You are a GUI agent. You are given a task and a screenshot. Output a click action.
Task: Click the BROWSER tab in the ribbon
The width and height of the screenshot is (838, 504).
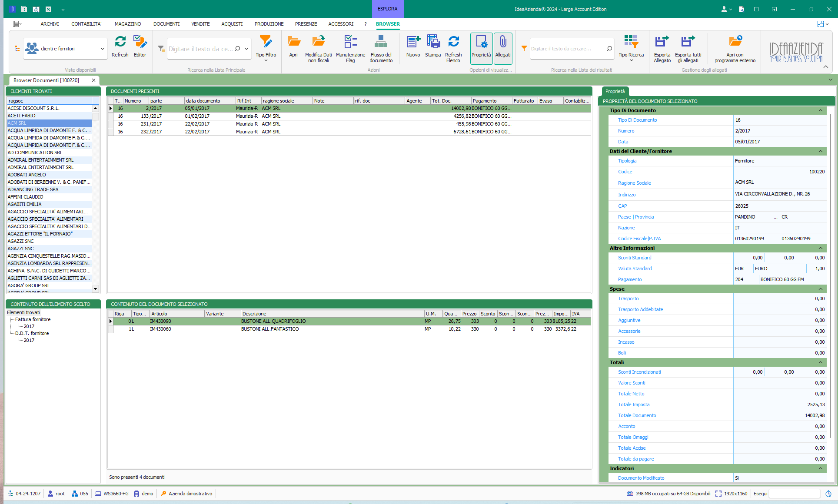coord(388,24)
